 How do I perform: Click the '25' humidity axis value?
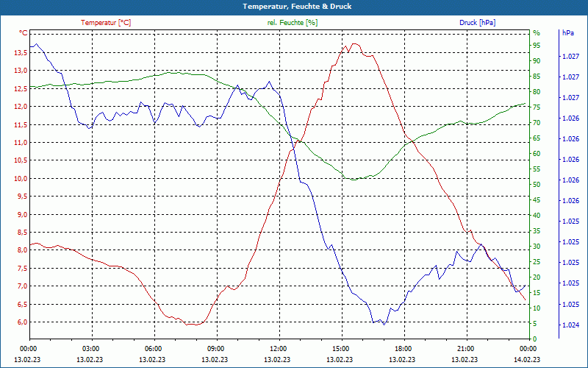click(537, 262)
